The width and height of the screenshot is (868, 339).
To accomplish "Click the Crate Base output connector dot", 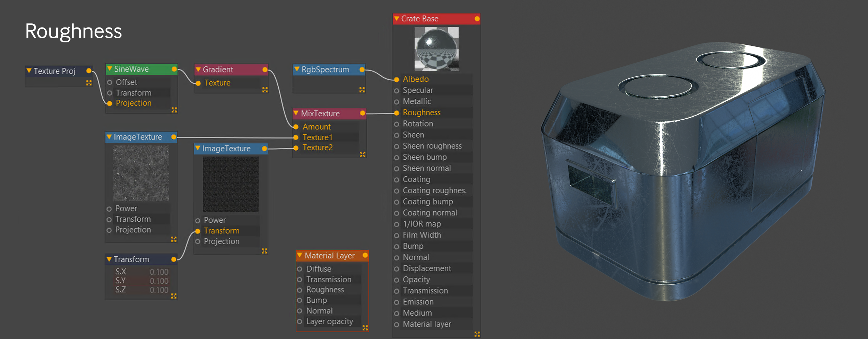I will tap(477, 19).
